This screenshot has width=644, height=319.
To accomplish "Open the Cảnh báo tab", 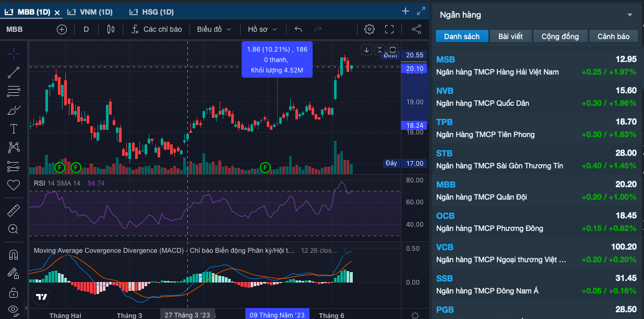I will click(614, 36).
